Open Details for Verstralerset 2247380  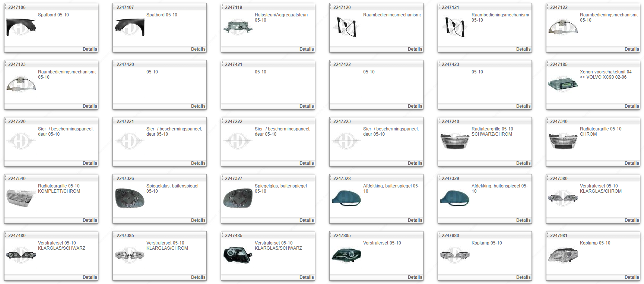631,220
